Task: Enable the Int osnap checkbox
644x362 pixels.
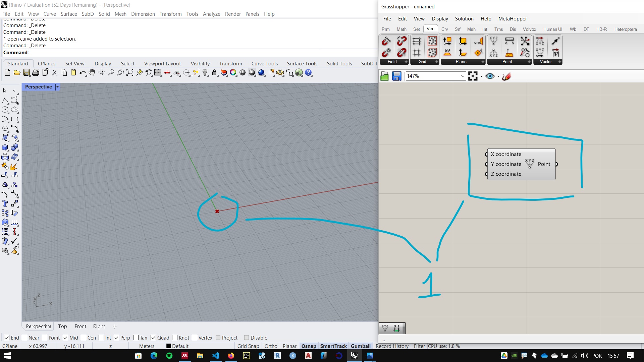Action: point(101,338)
